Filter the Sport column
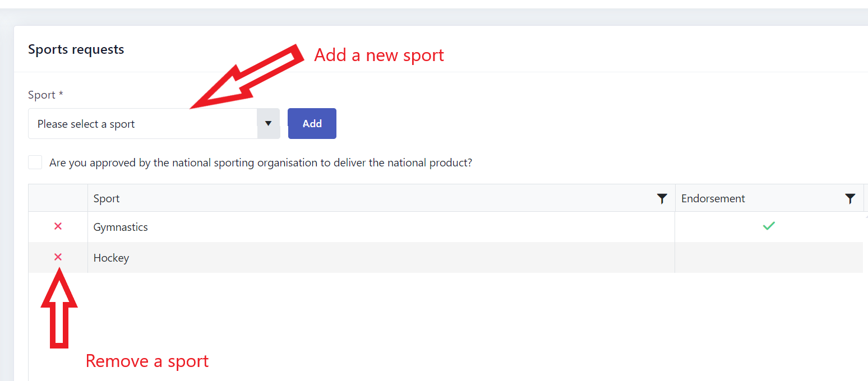Image resolution: width=868 pixels, height=381 pixels. (x=662, y=198)
